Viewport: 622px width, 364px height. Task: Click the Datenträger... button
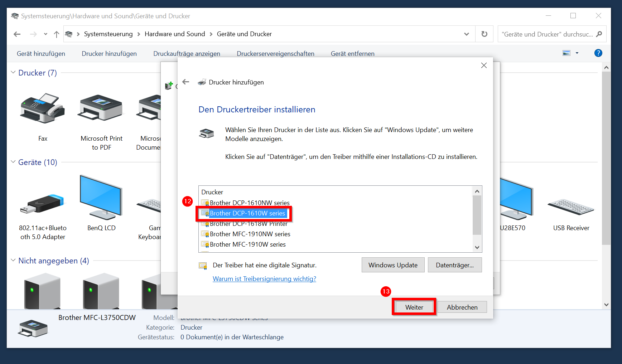pos(455,265)
